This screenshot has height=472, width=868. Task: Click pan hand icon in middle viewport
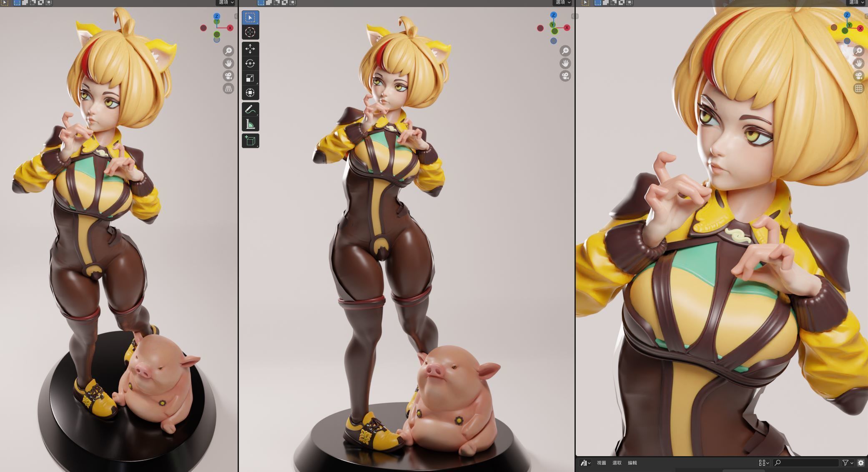click(x=565, y=63)
